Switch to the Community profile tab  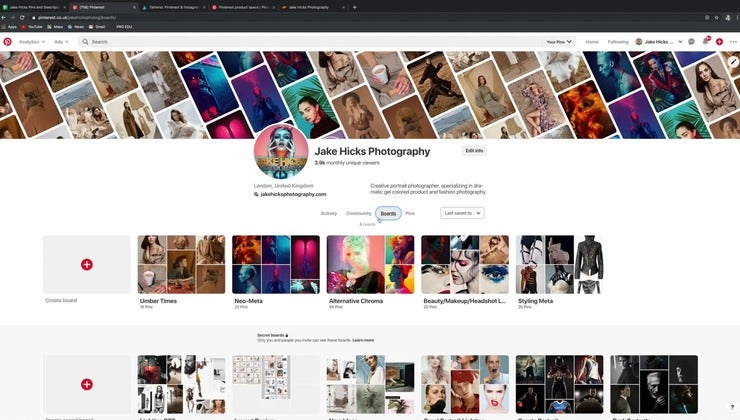click(358, 213)
